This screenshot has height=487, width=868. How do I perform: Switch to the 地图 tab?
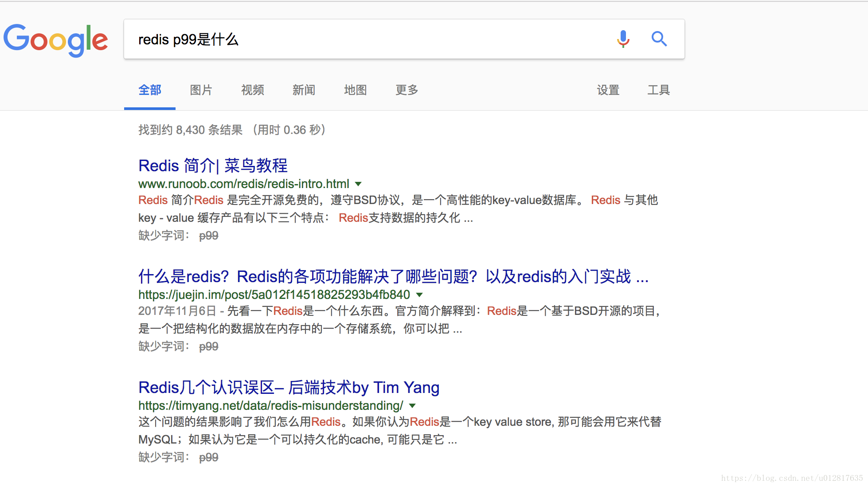pos(355,90)
